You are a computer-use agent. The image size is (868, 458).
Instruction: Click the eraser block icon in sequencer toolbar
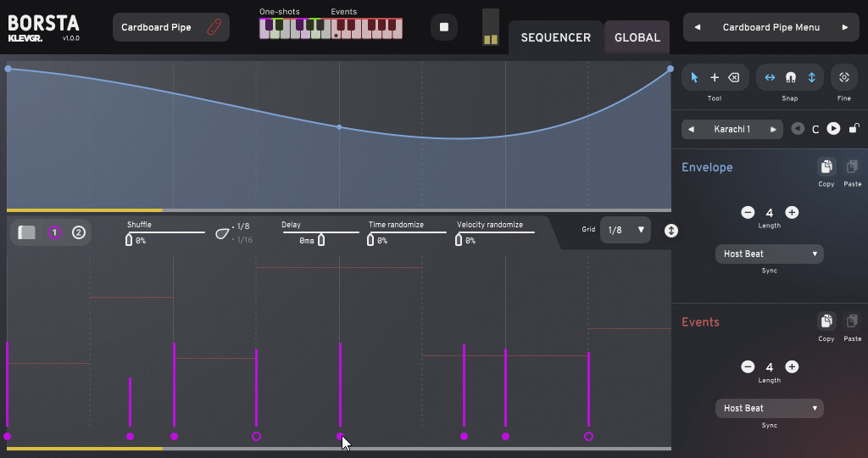(x=26, y=232)
